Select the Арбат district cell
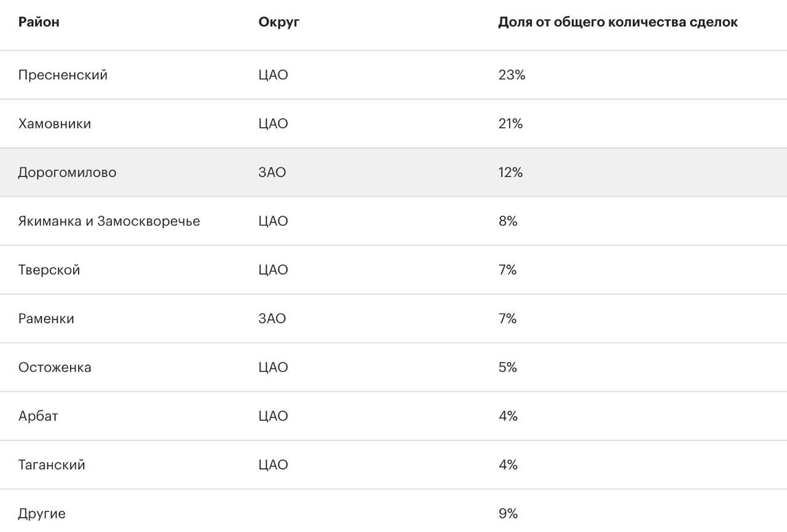Image resolution: width=787 pixels, height=532 pixels. click(38, 416)
